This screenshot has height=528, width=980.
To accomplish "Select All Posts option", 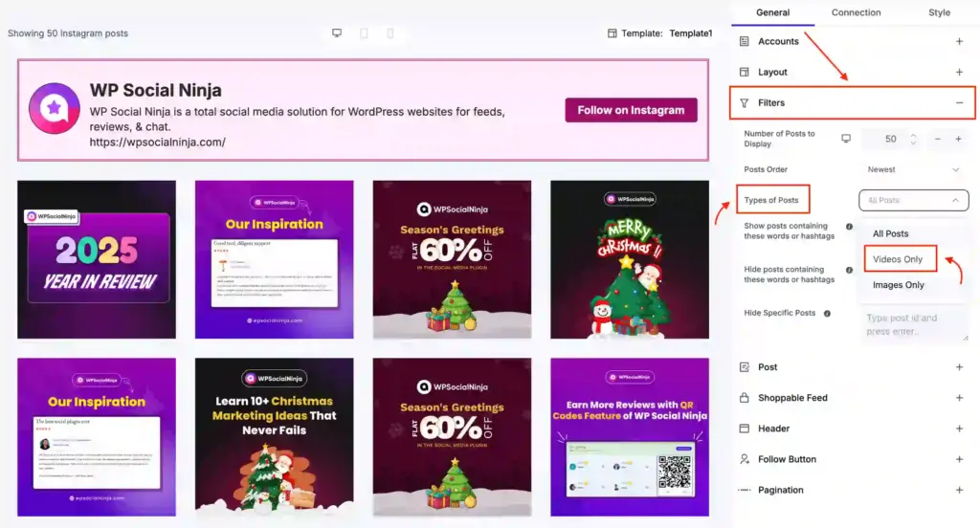I will click(x=891, y=233).
